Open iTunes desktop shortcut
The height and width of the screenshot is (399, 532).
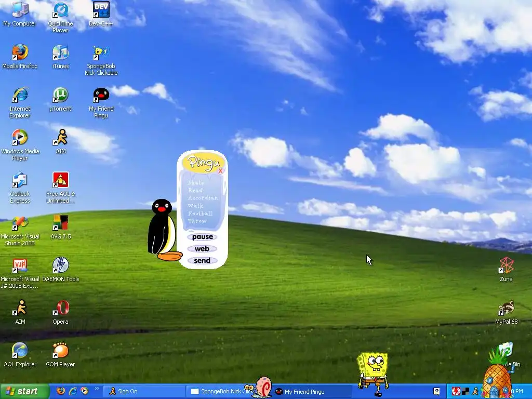(60, 57)
